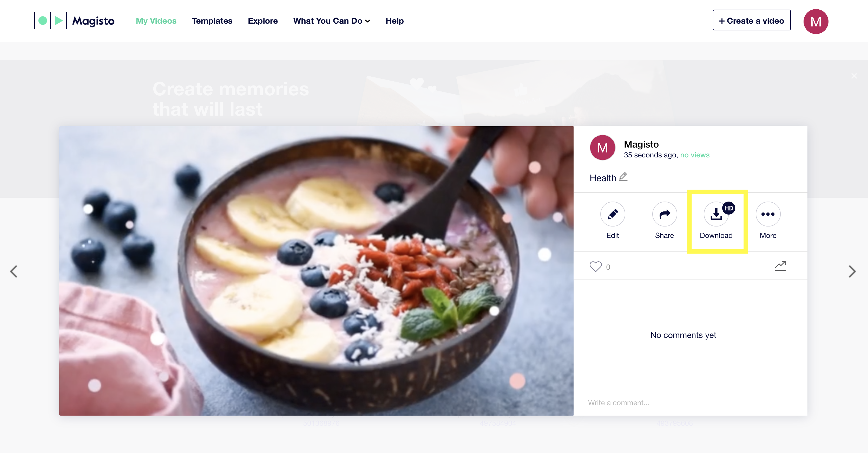Go to next video arrow
This screenshot has height=453, width=868.
[852, 271]
